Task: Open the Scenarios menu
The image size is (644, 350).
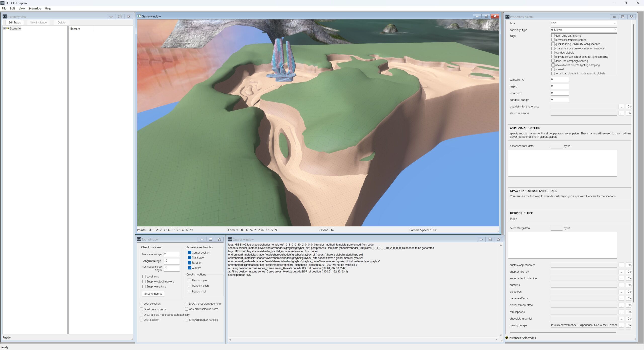Action: click(34, 8)
